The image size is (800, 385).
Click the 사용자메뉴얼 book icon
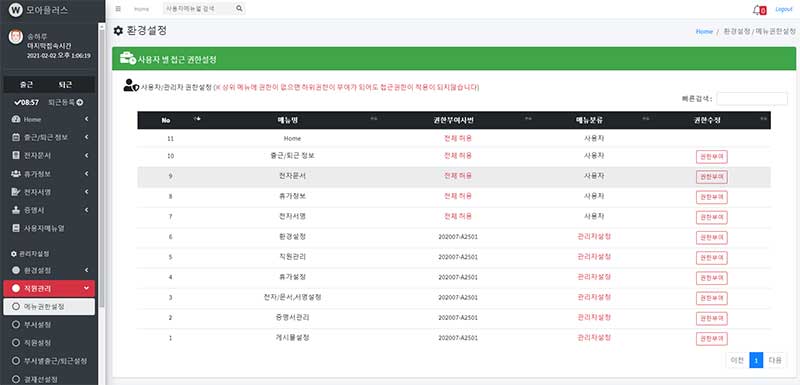[x=15, y=228]
